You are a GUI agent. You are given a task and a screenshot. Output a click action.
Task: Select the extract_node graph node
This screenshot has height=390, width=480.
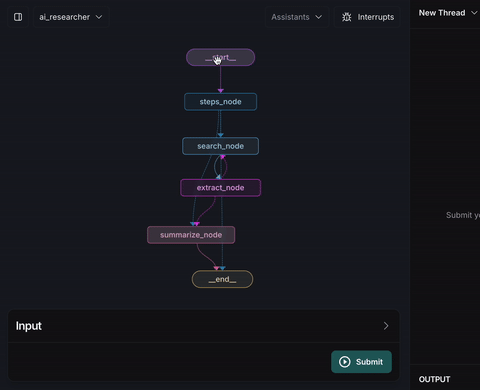(x=220, y=188)
